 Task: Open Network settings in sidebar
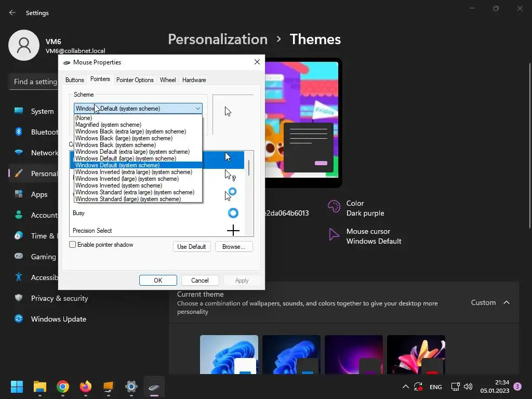pyautogui.click(x=34, y=153)
